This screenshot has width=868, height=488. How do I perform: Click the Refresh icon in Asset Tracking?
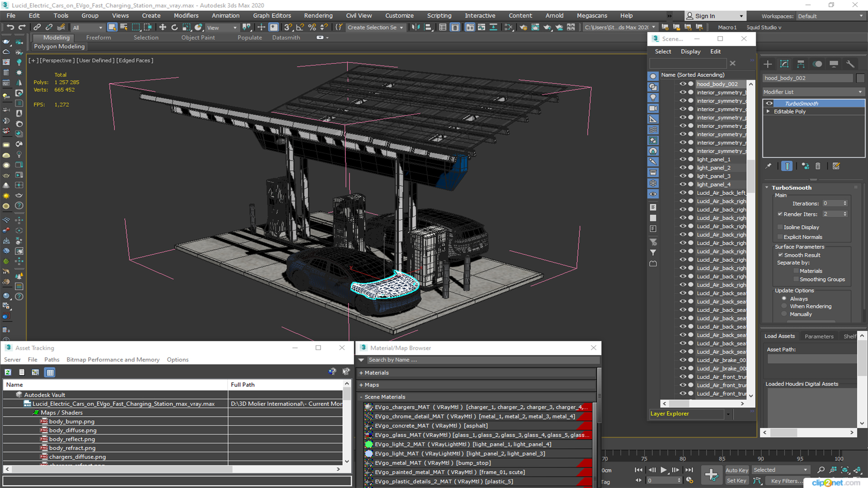[8, 372]
